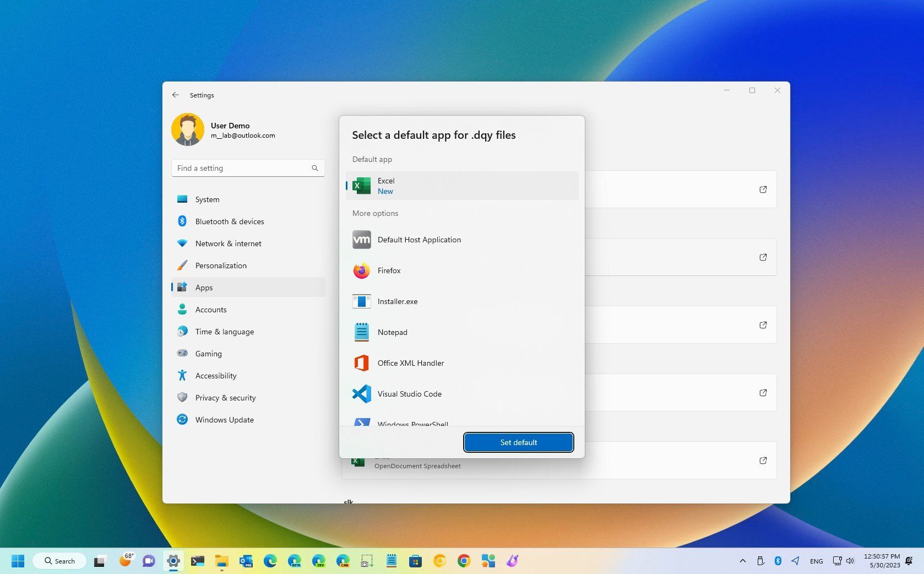This screenshot has width=924, height=574.
Task: Open Microsoft Edge Beta from the taskbar
Action: 295,561
